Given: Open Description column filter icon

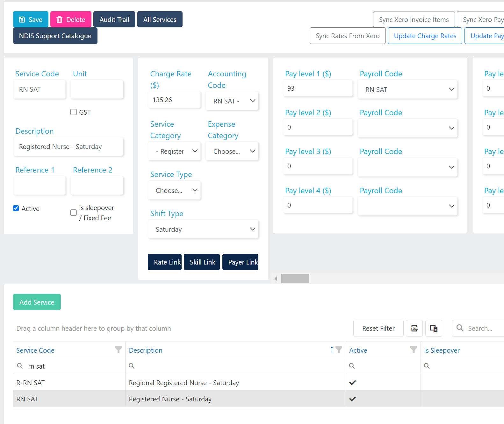Looking at the screenshot, I should [339, 350].
